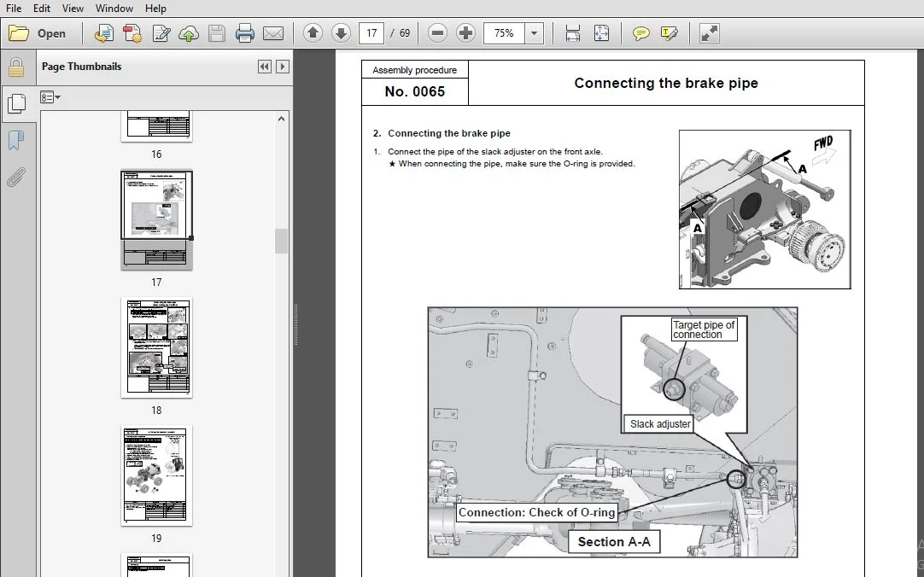
Task: Open the Window menu
Action: point(114,9)
